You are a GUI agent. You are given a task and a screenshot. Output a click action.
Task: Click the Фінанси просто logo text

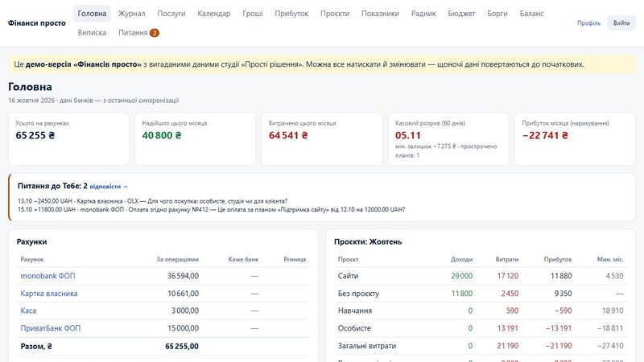pos(37,23)
